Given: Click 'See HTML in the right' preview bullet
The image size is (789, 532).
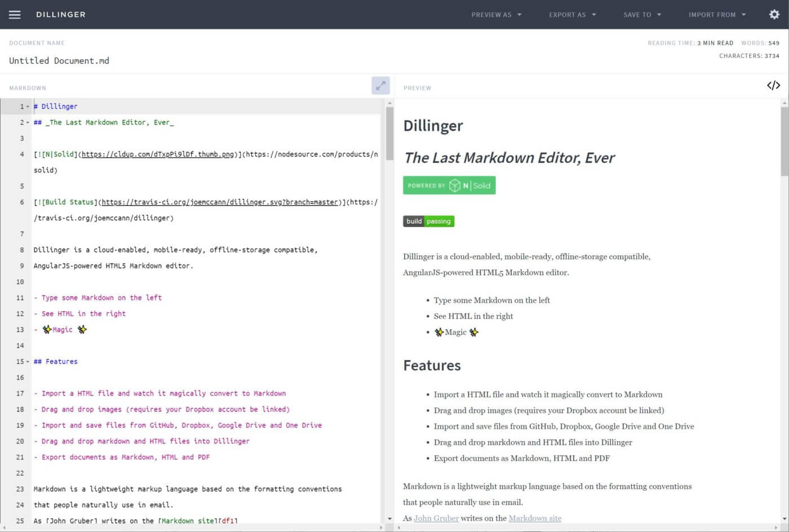Looking at the screenshot, I should pyautogui.click(x=473, y=316).
